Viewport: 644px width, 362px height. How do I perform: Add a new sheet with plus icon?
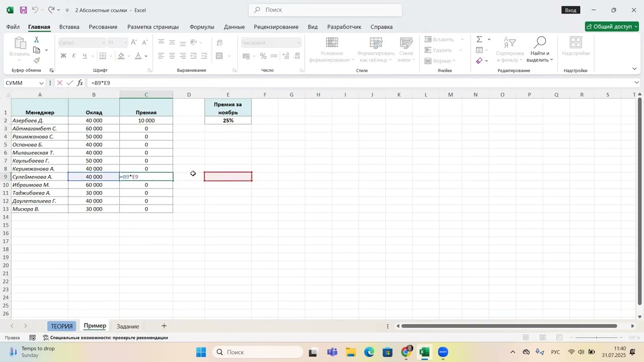pos(164,326)
